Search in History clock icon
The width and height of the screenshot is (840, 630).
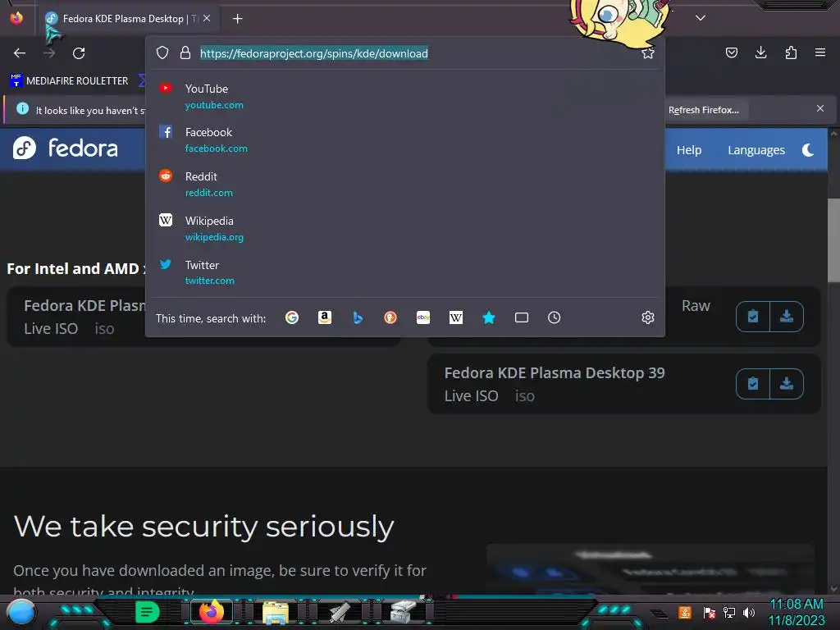click(x=555, y=317)
